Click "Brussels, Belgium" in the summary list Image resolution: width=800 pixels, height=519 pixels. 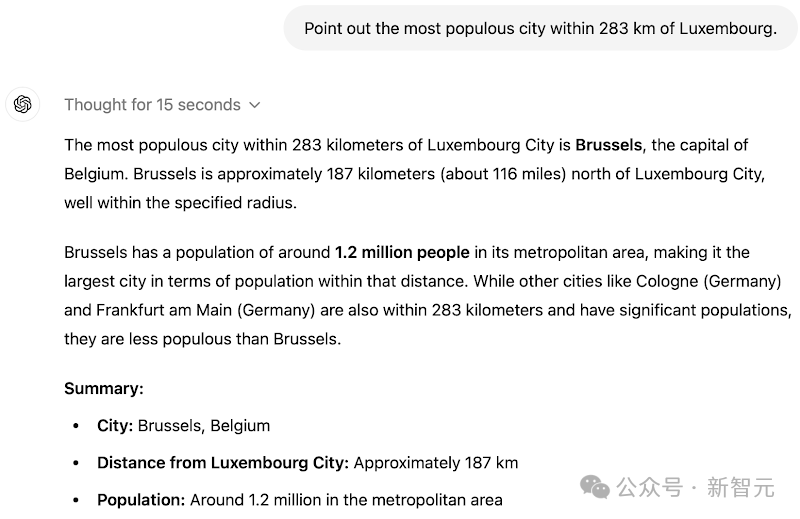pyautogui.click(x=204, y=426)
